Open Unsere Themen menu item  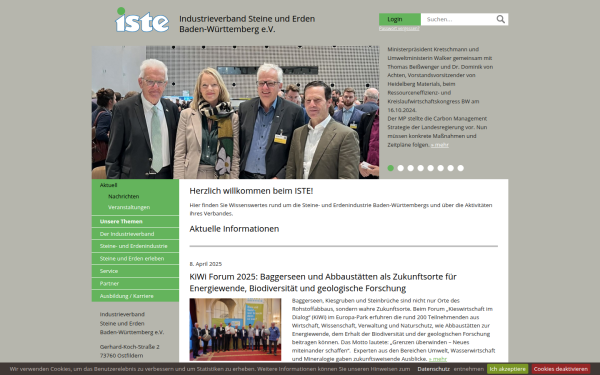point(135,222)
